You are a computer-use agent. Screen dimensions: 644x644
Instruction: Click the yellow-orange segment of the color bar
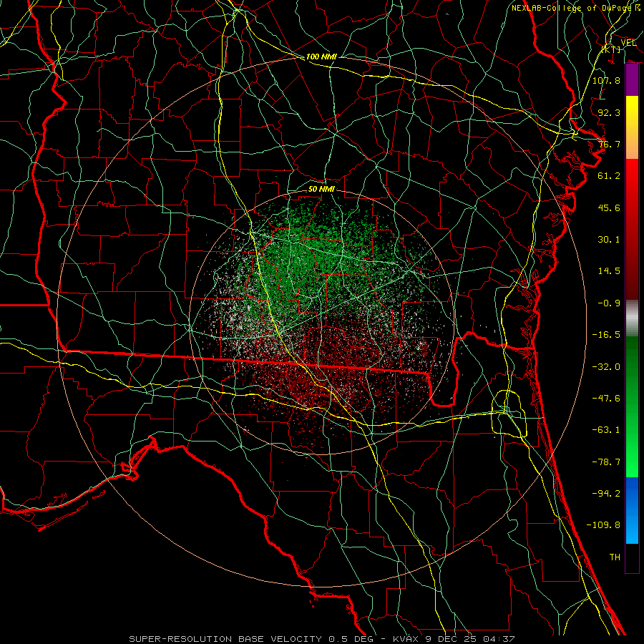click(632, 127)
